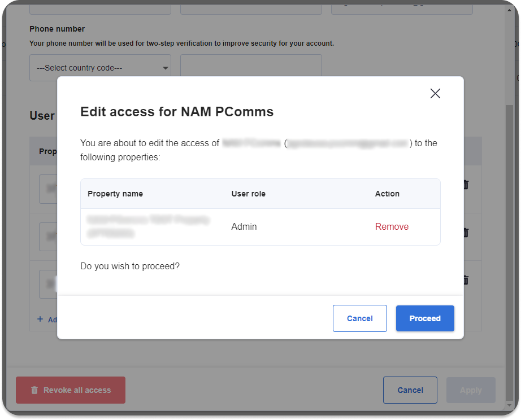Click the trash icon in first property row

click(x=466, y=185)
